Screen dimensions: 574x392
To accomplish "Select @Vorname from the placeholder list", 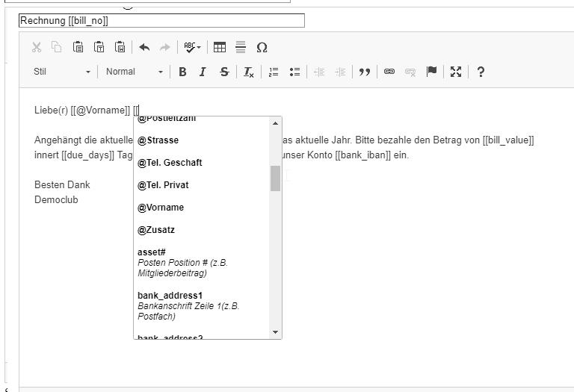I will [201, 208].
